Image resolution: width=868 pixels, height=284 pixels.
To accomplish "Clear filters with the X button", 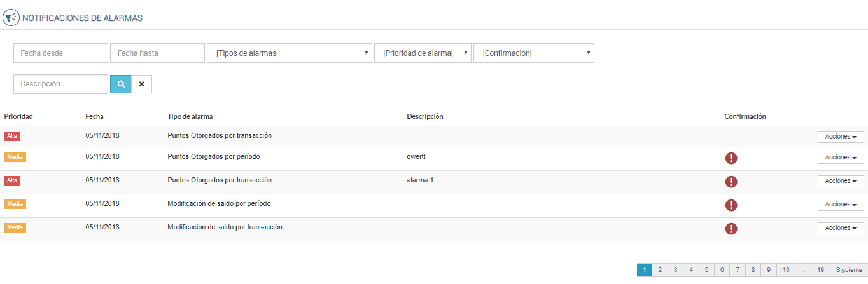I will (142, 84).
